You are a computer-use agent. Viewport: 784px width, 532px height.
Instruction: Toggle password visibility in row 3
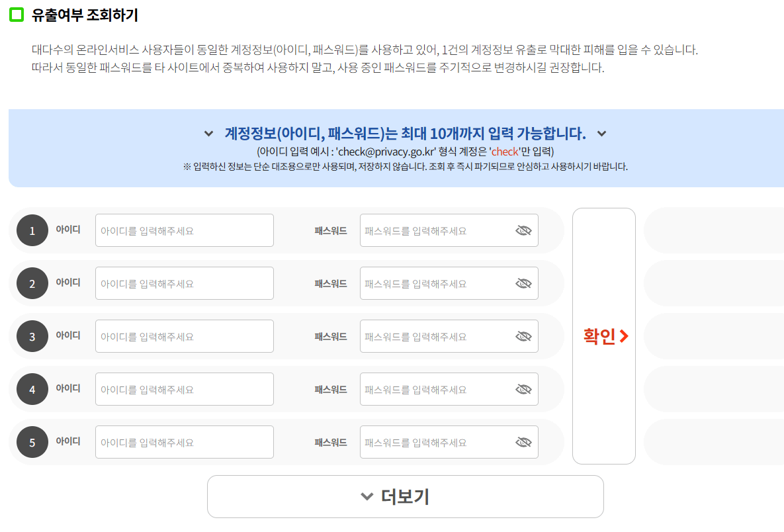523,337
